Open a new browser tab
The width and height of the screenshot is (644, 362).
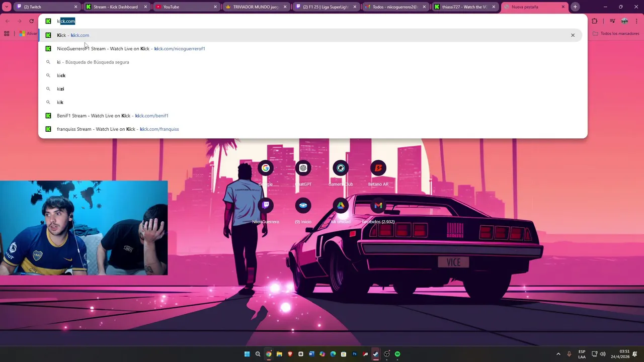point(575,7)
